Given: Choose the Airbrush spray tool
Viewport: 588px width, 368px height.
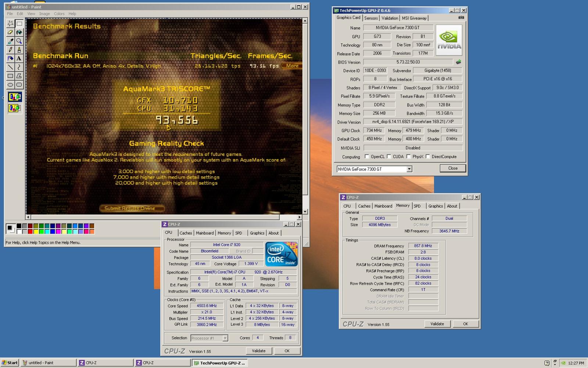Looking at the screenshot, I should point(10,58).
